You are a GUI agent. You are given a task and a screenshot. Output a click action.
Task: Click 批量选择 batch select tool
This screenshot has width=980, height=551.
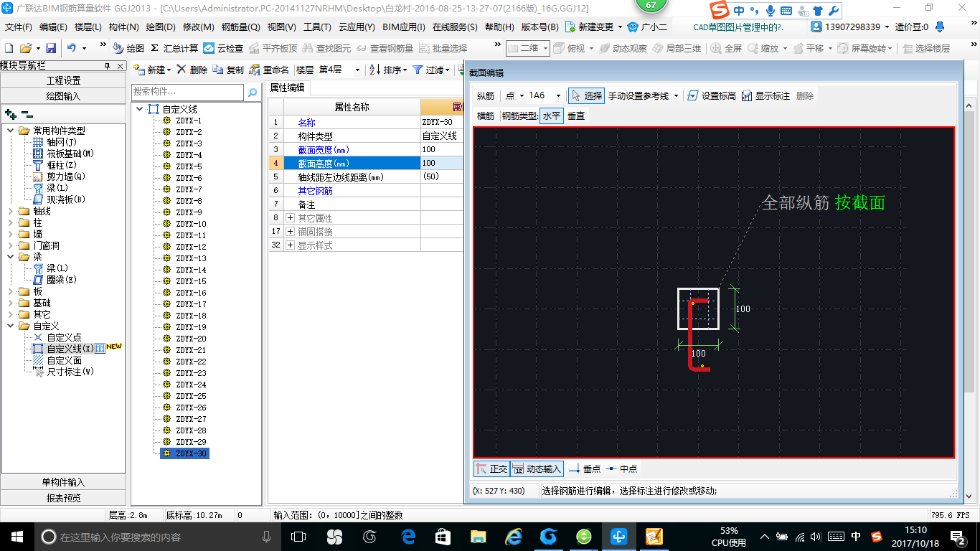pos(443,48)
